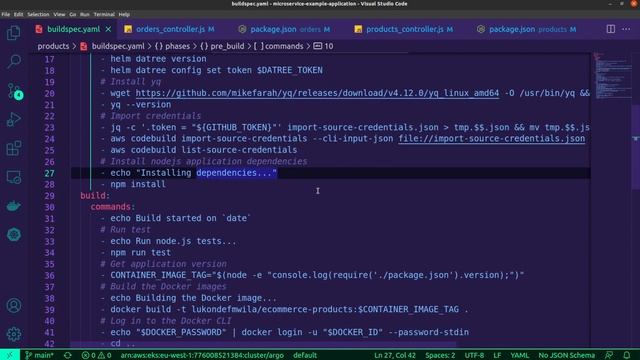Click the pre_build breadcrumb

click(x=222, y=46)
